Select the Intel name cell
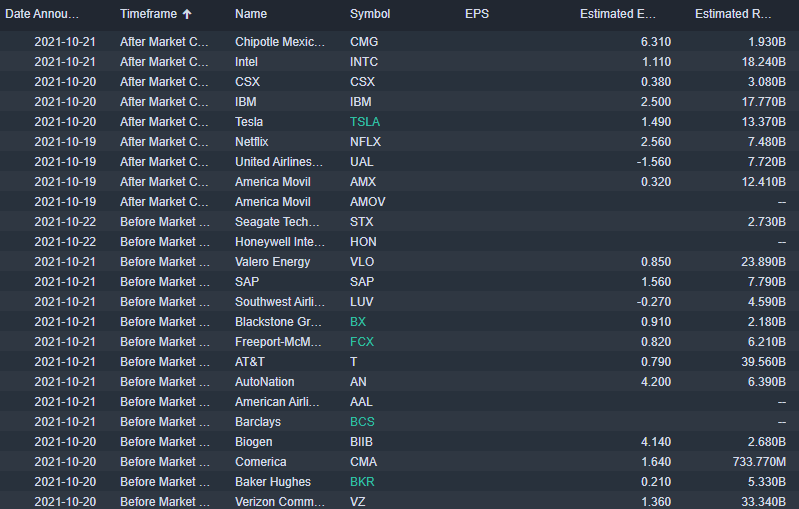Viewport: 799px width, 509px height. click(x=248, y=62)
